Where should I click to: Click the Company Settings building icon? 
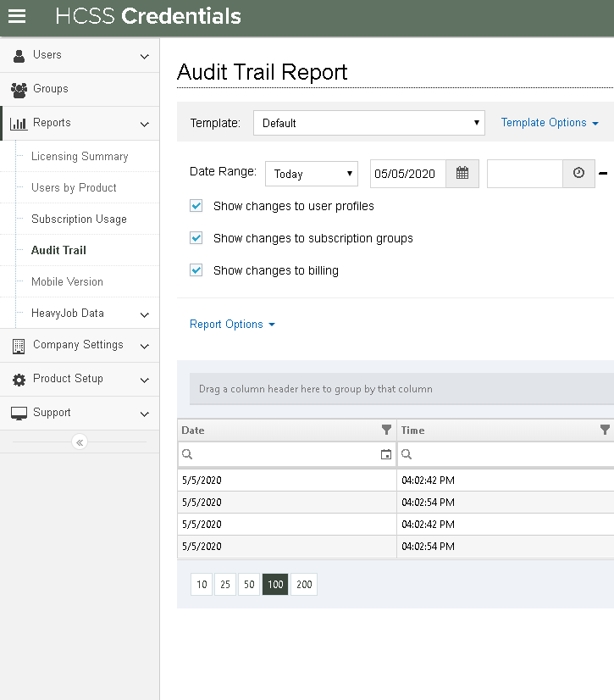point(19,346)
